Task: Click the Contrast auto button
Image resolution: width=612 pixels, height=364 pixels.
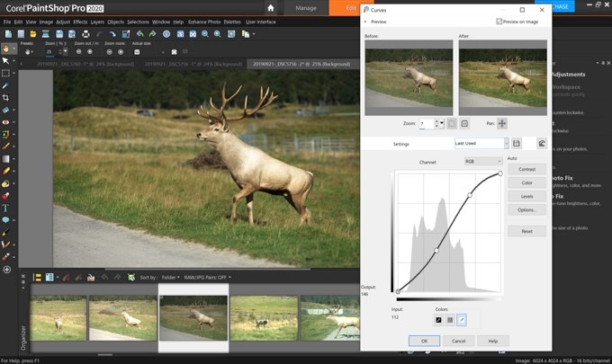Action: (526, 169)
